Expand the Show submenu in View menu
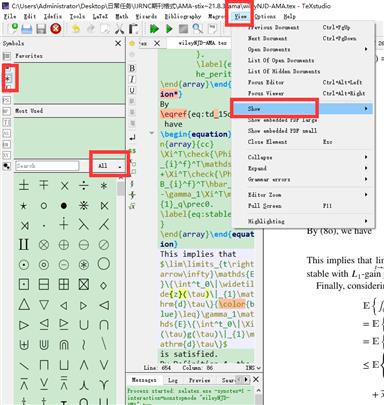Screen dimensions: 384x405 click(302, 109)
